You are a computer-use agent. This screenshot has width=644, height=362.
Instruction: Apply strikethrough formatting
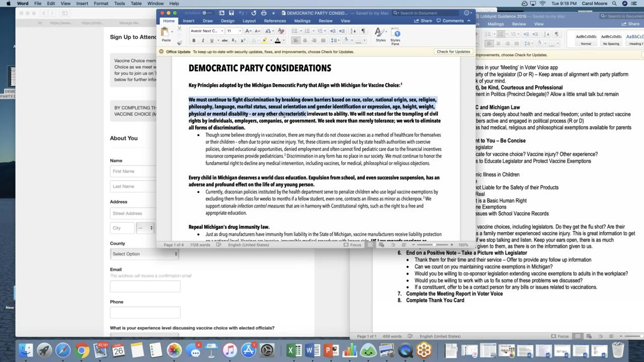click(225, 40)
